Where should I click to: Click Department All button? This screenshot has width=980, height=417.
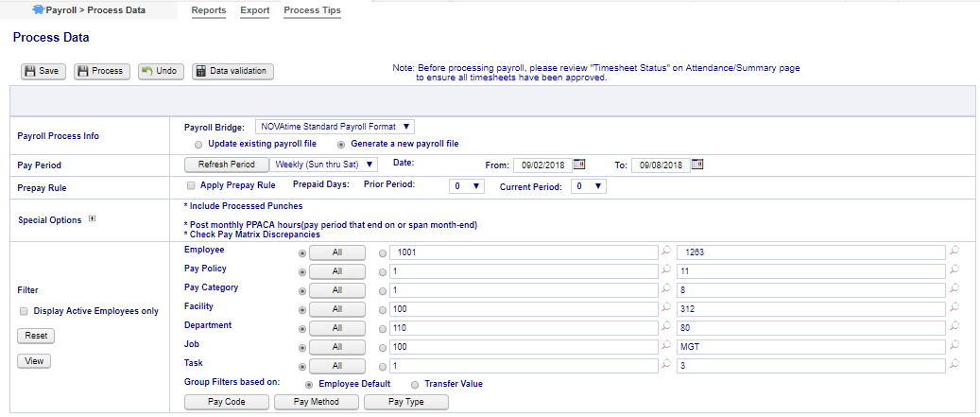point(336,327)
